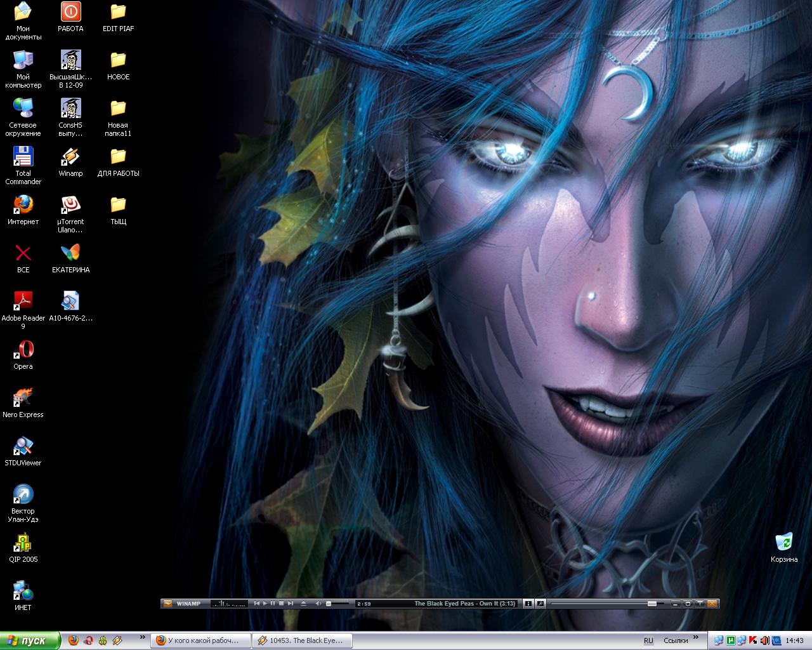This screenshot has height=650, width=812.
Task: Switch to Winamp taskbar button
Action: tap(302, 640)
